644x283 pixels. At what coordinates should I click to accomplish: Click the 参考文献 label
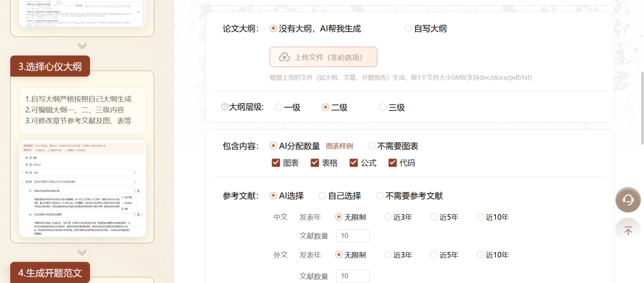[x=242, y=196]
